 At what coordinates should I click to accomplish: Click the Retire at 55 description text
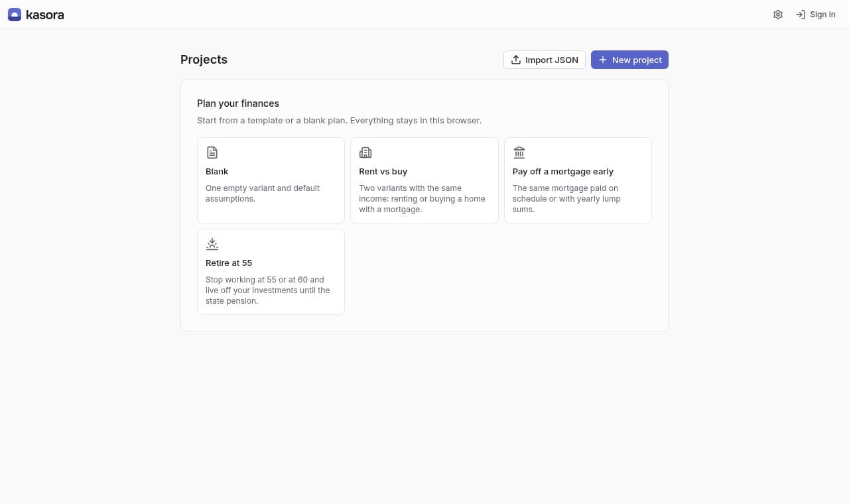click(268, 290)
